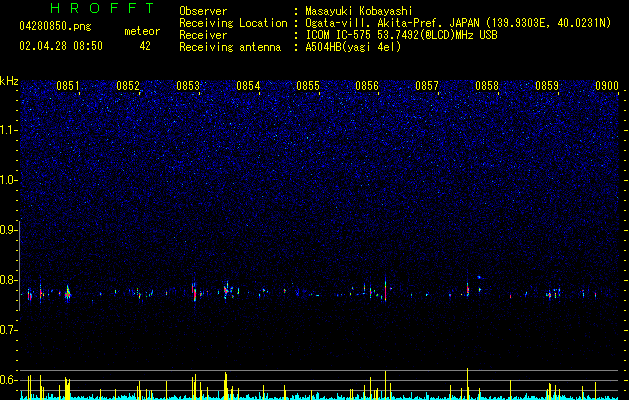Image resolution: width=629 pixels, height=400 pixels.
Task: Click the Observer field label
Action: (203, 11)
